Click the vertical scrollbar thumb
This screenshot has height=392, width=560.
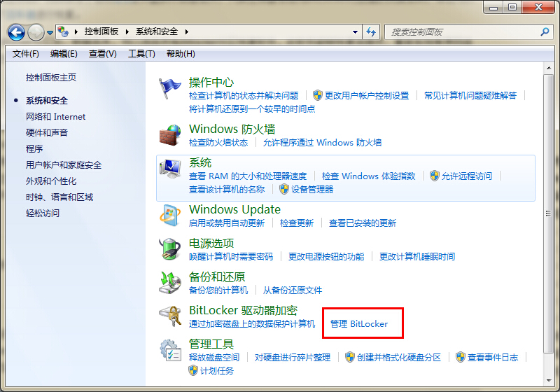[x=548, y=214]
